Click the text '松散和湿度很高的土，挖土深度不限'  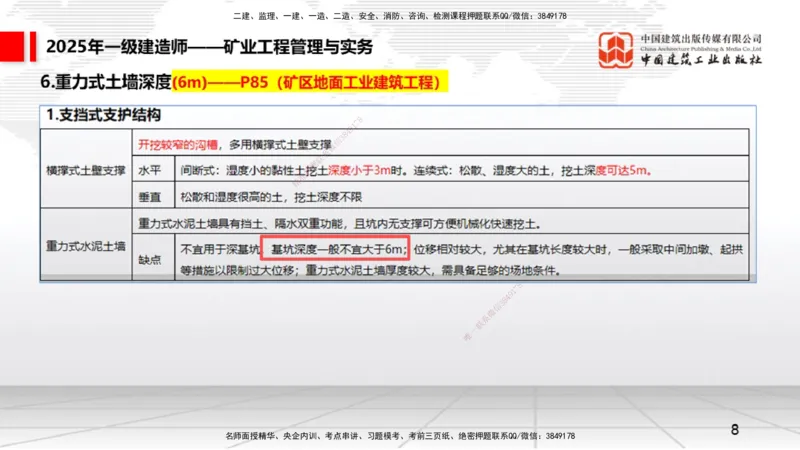pos(271,197)
